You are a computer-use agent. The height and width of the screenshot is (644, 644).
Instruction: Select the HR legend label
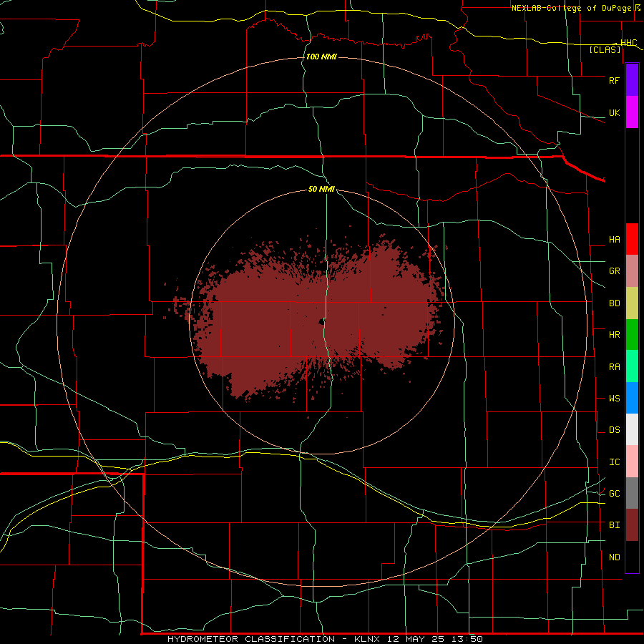click(x=614, y=335)
